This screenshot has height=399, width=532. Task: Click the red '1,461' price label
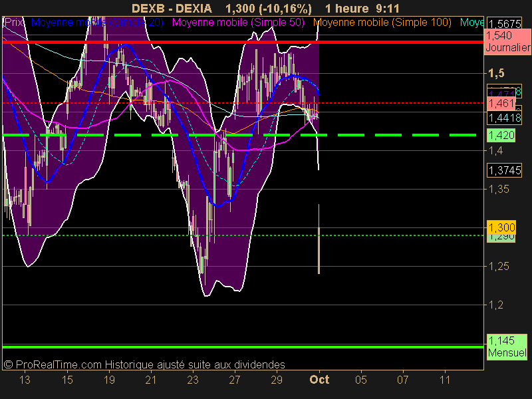pos(501,103)
